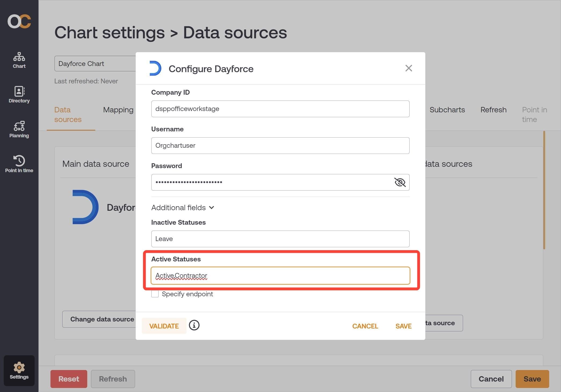
Task: Click SAVE in the Dayforce dialog
Action: (403, 326)
